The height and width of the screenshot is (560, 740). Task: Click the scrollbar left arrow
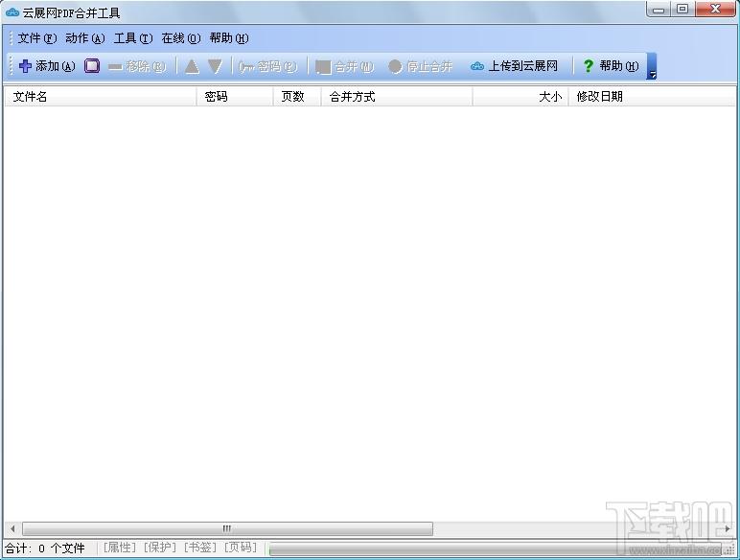click(x=12, y=528)
